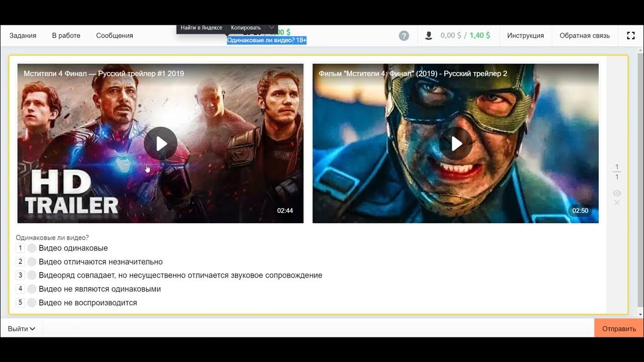Image resolution: width=644 pixels, height=362 pixels.
Task: Click the highlighted "Одинаковые ли видео? 18+" title
Action: point(267,40)
